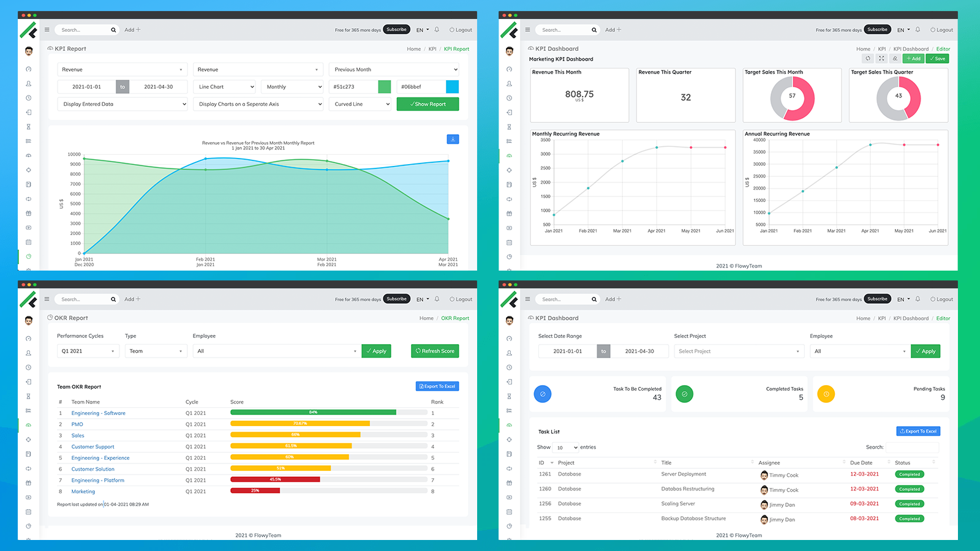Click the green Completed Tasks check icon
980x551 pixels.
pyautogui.click(x=684, y=394)
